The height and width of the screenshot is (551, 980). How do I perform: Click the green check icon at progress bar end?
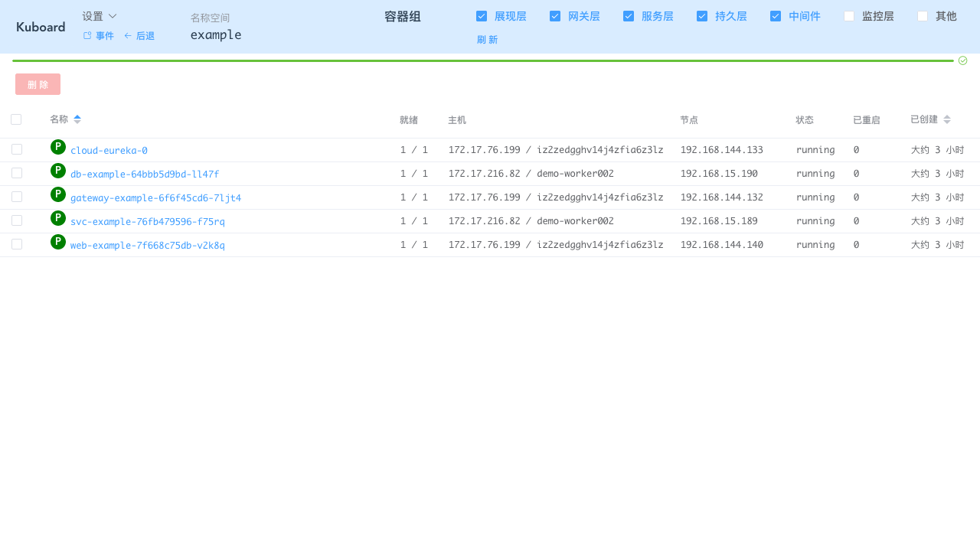pyautogui.click(x=962, y=60)
